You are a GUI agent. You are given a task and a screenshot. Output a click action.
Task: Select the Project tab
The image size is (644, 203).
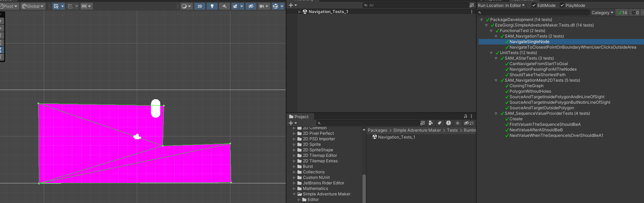click(x=298, y=117)
